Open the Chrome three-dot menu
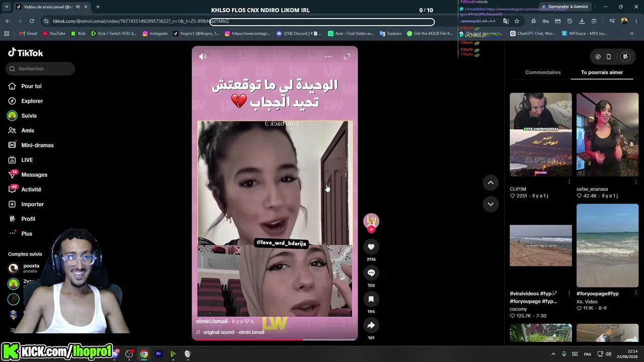The width and height of the screenshot is (644, 362). pyautogui.click(x=636, y=21)
